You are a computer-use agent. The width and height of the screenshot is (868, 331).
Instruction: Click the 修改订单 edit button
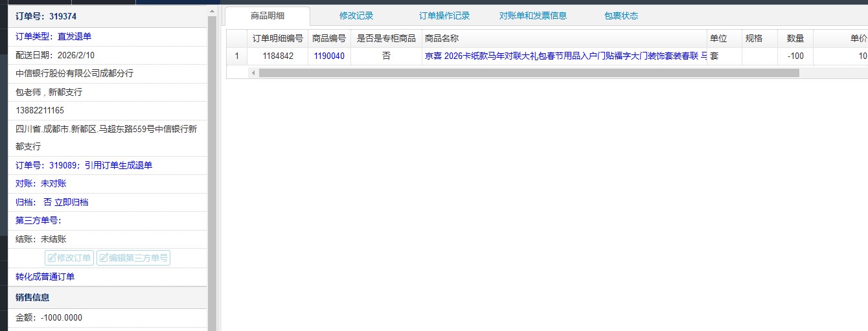(69, 258)
